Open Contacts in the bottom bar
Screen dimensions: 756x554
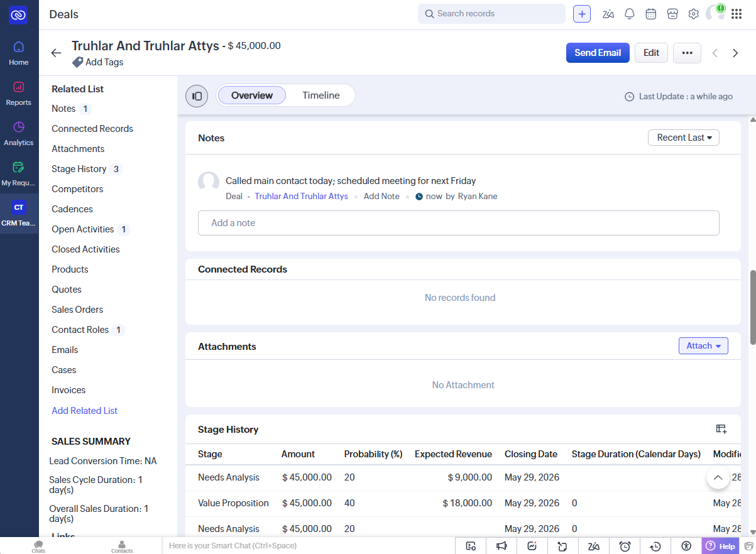pyautogui.click(x=122, y=546)
